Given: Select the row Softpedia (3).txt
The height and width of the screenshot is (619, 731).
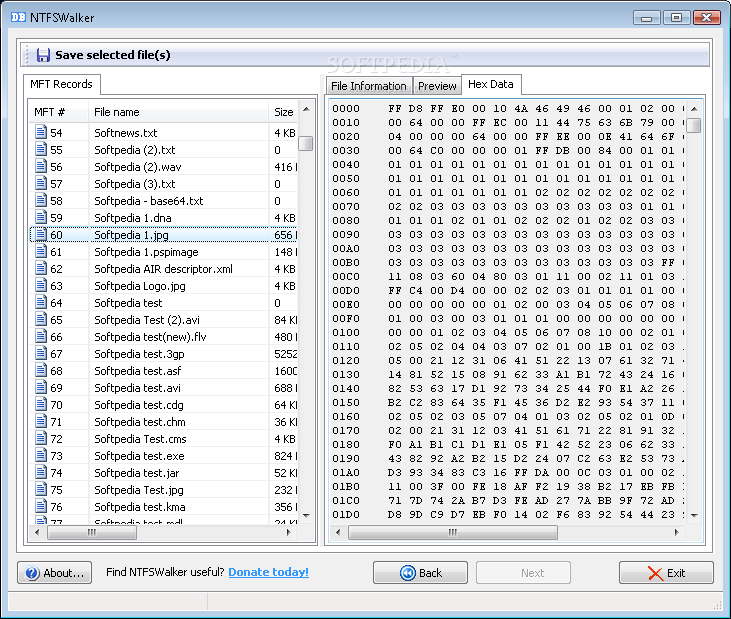Looking at the screenshot, I should tap(164, 184).
